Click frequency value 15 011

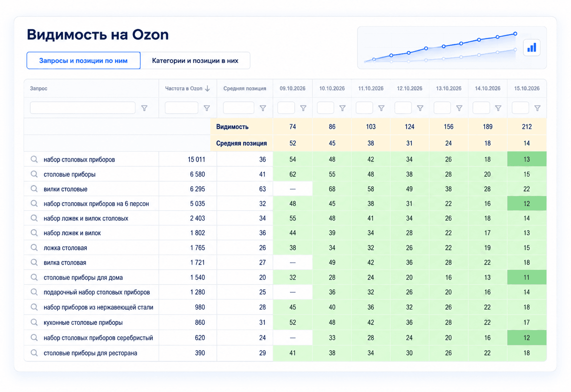[x=196, y=159]
